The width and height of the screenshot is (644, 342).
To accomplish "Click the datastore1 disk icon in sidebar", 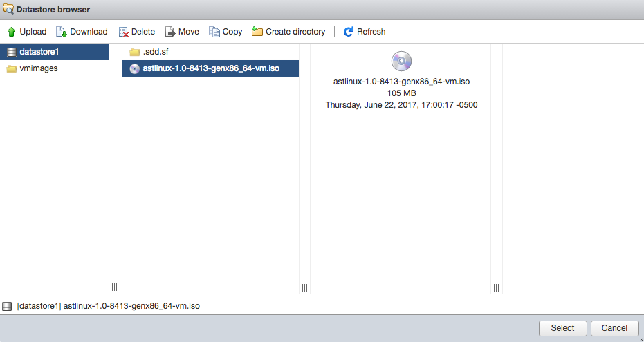I will pos(12,52).
